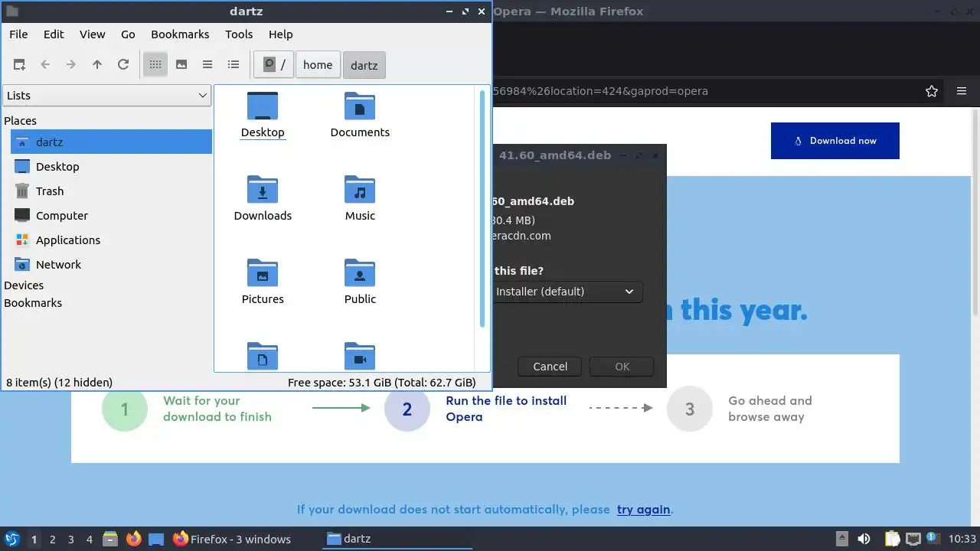The image size is (980, 551).
Task: Bookmark page with Firefox star icon
Action: [x=932, y=91]
